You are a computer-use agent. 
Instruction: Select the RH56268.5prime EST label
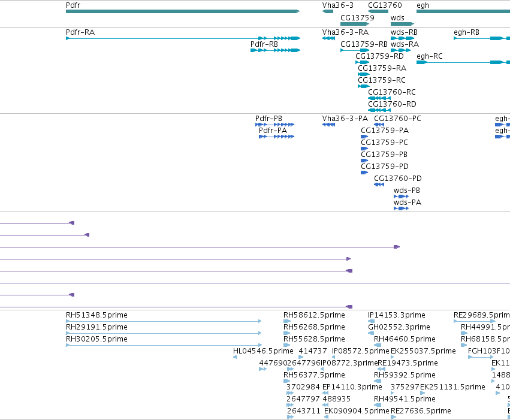click(314, 327)
